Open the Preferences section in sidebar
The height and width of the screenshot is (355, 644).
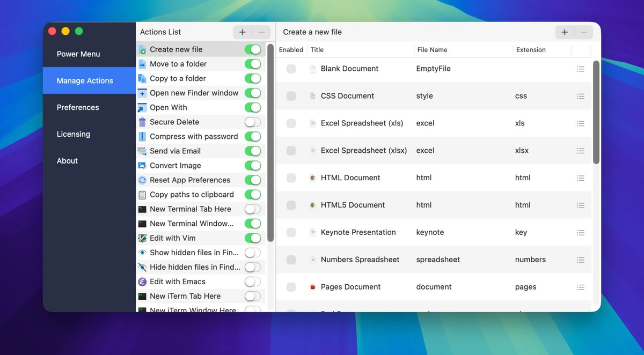pos(78,107)
